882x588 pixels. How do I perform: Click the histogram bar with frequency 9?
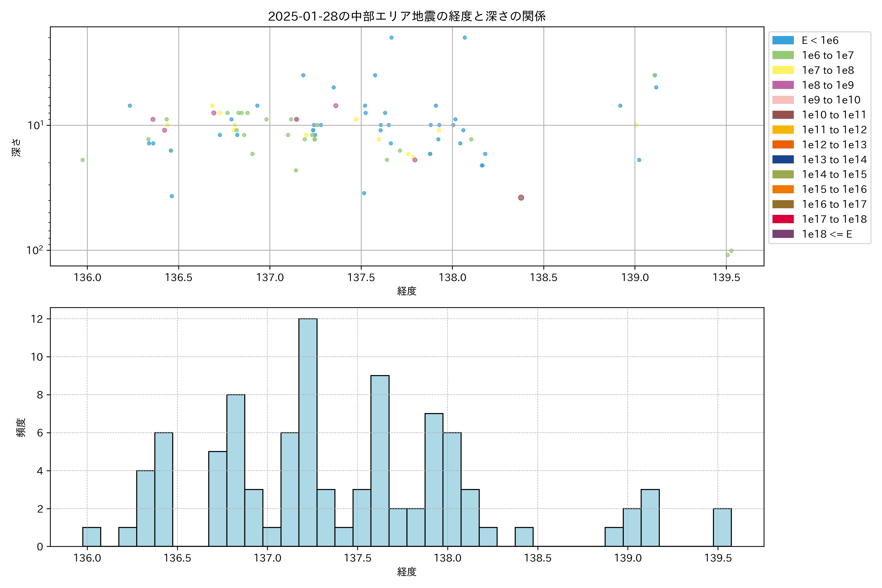[380, 461]
